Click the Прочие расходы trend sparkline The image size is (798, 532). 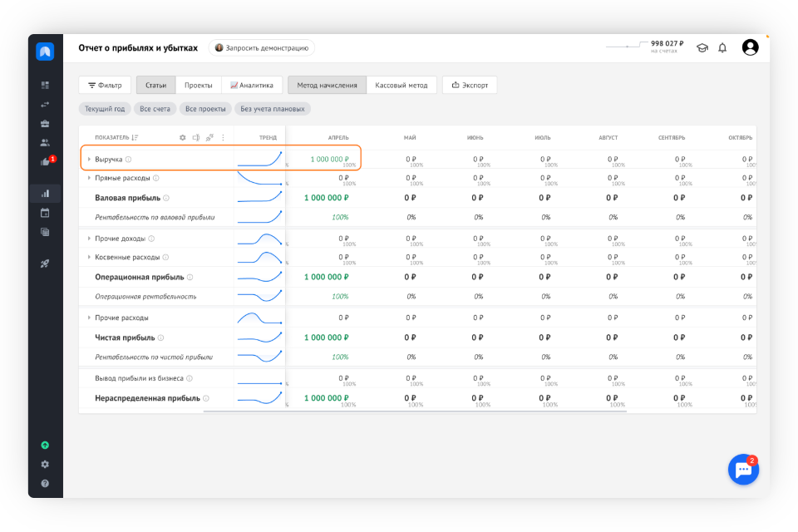pos(259,318)
